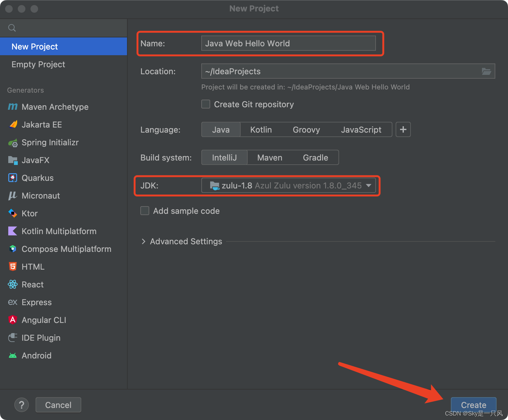Choose Jakarta EE generator label
Image resolution: width=508 pixels, height=420 pixels.
click(42, 124)
